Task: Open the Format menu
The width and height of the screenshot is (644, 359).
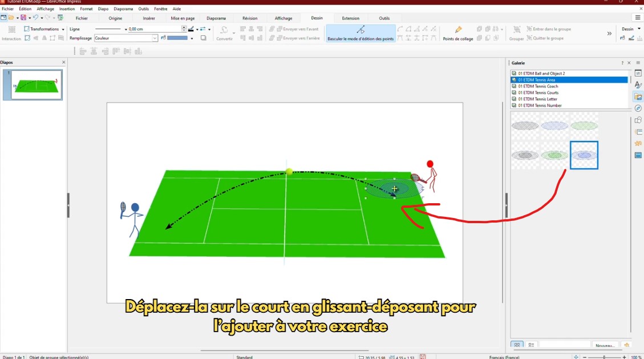Action: (86, 9)
